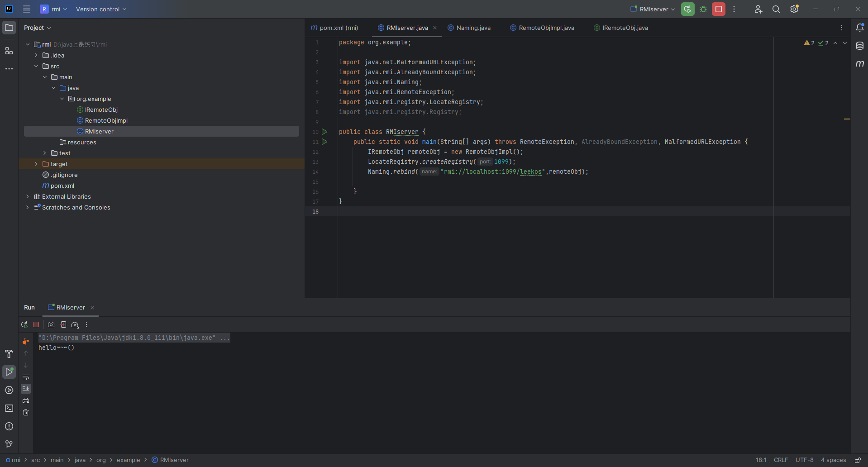Toggle scroll to end of console
This screenshot has height=467, width=868.
pyautogui.click(x=26, y=389)
